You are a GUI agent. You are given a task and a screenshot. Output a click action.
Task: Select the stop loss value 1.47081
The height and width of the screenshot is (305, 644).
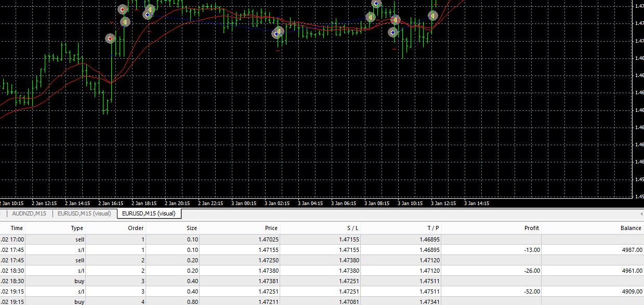tap(348, 301)
